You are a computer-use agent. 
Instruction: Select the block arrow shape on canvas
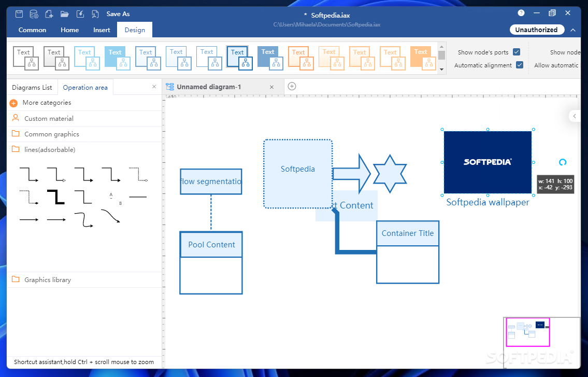pos(351,174)
